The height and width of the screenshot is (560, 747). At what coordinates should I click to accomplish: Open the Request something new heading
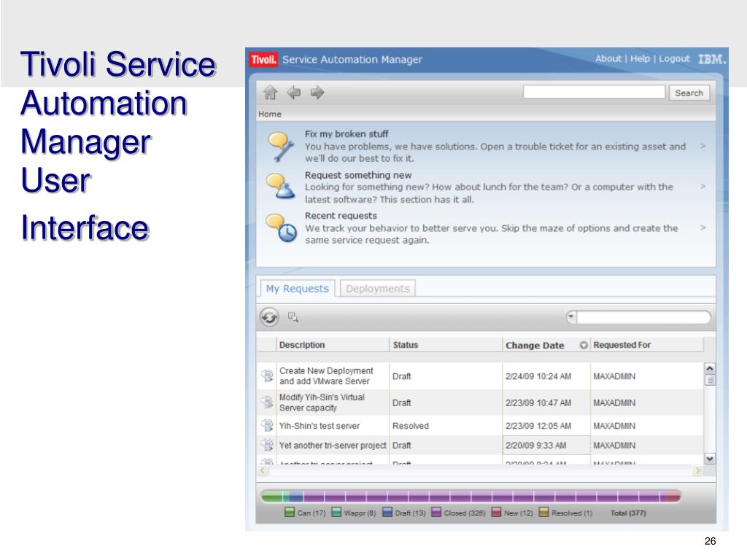pos(358,175)
